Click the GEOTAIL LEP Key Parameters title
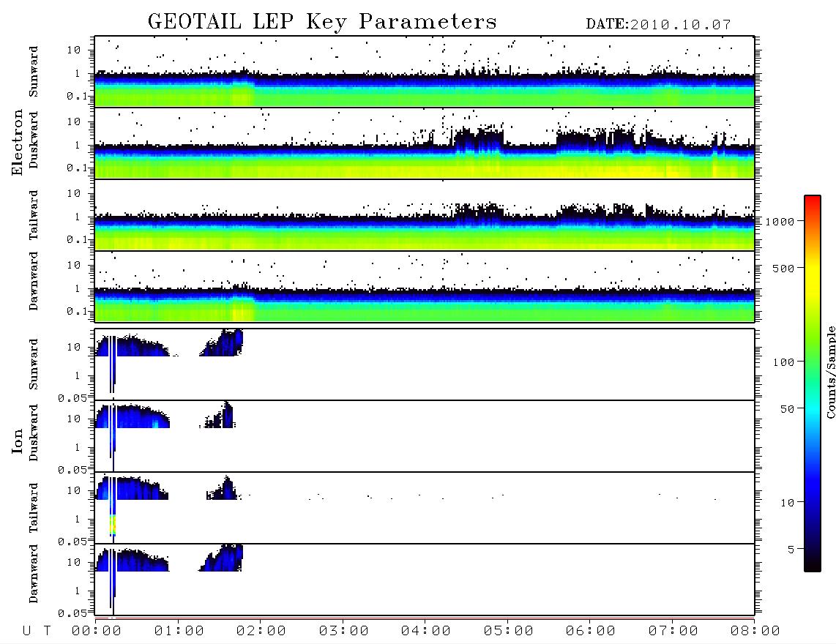Image resolution: width=836 pixels, height=644 pixels. pyautogui.click(x=322, y=22)
